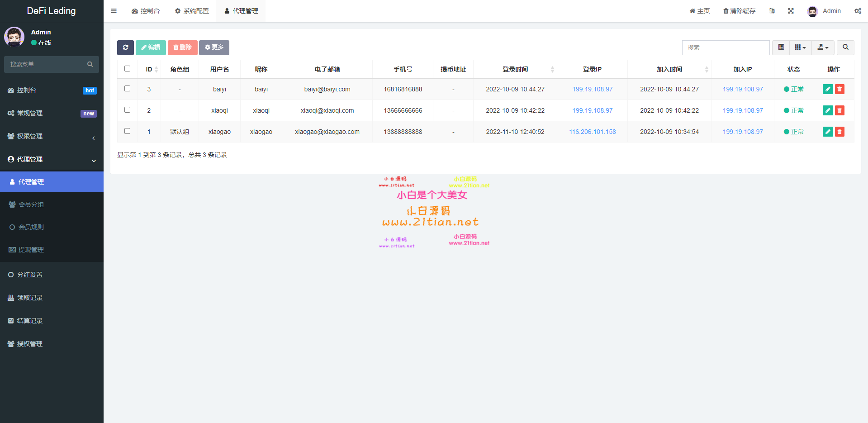Toggle the table card view icon

click(x=781, y=48)
